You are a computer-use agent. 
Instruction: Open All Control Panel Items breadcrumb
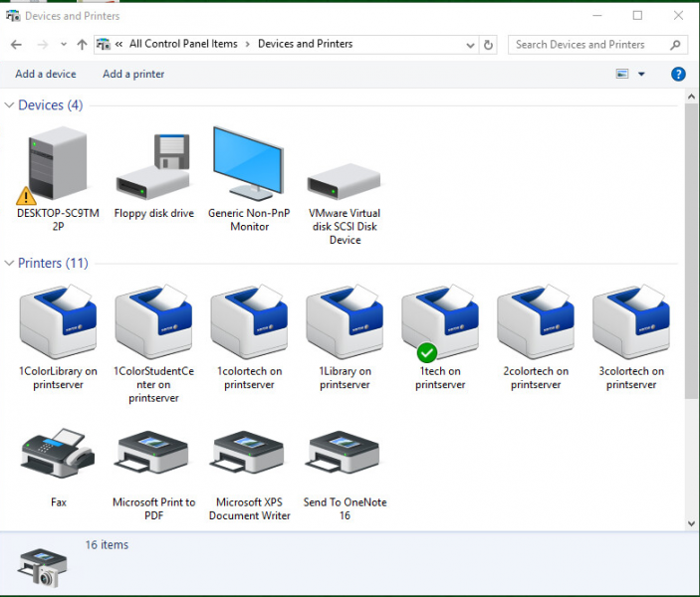[x=183, y=44]
